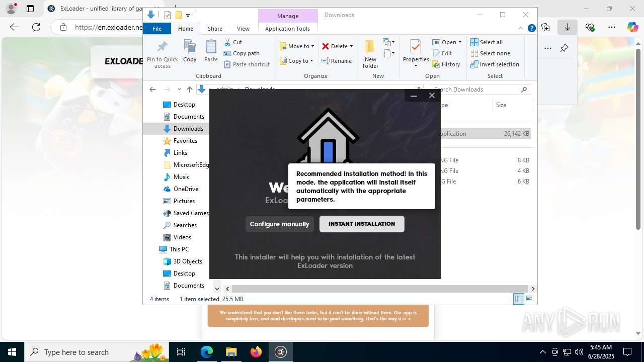
Task: Switch to the Share ribbon tab
Action: [x=215, y=29]
